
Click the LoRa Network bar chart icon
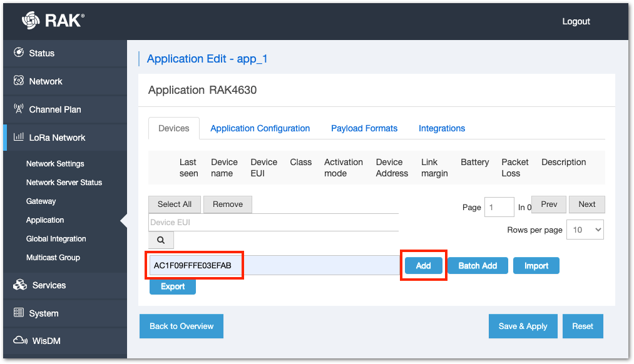point(19,137)
